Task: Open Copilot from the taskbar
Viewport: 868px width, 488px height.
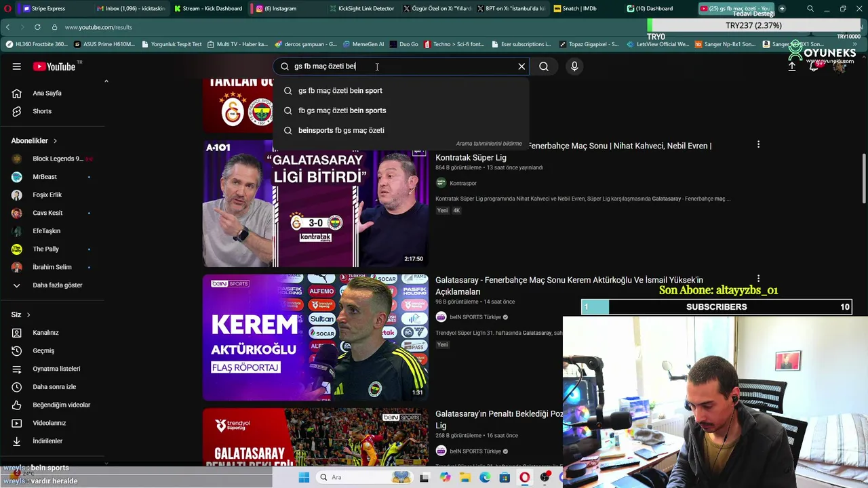Action: coord(445,477)
